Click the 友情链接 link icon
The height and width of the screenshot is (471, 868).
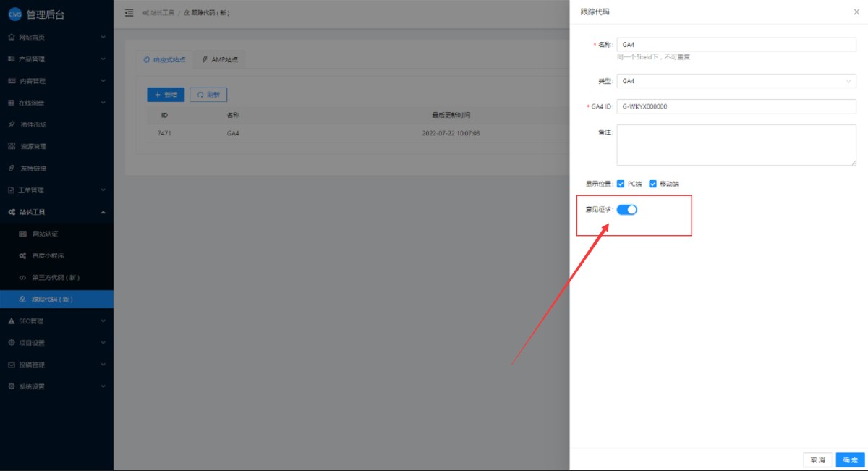click(x=12, y=169)
